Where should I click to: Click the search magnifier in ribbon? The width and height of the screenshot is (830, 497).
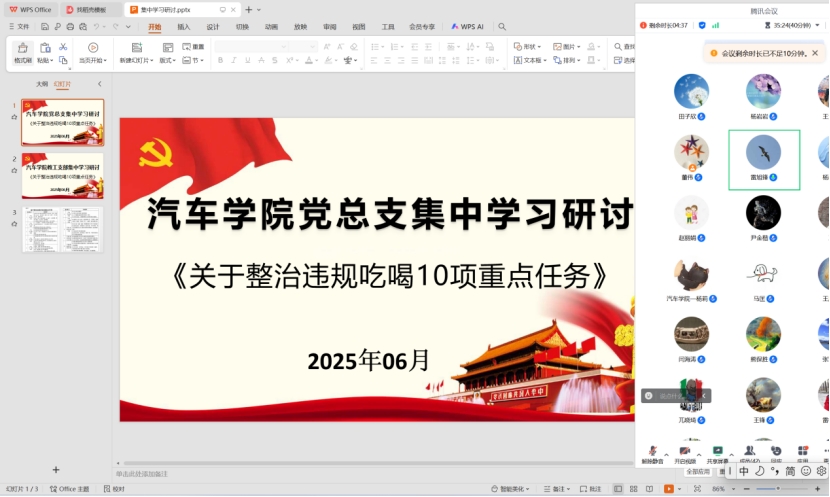[x=502, y=27]
